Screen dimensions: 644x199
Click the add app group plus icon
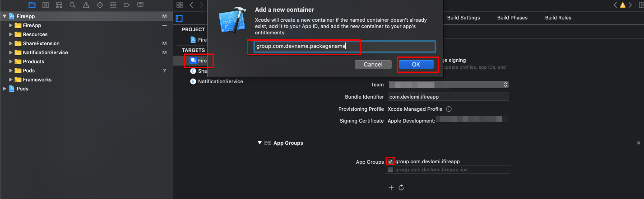[391, 188]
